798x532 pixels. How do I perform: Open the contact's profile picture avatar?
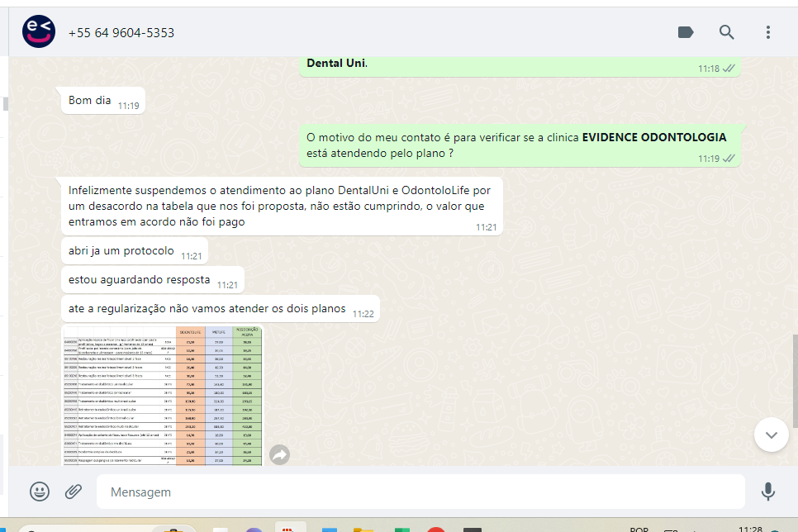tap(39, 31)
